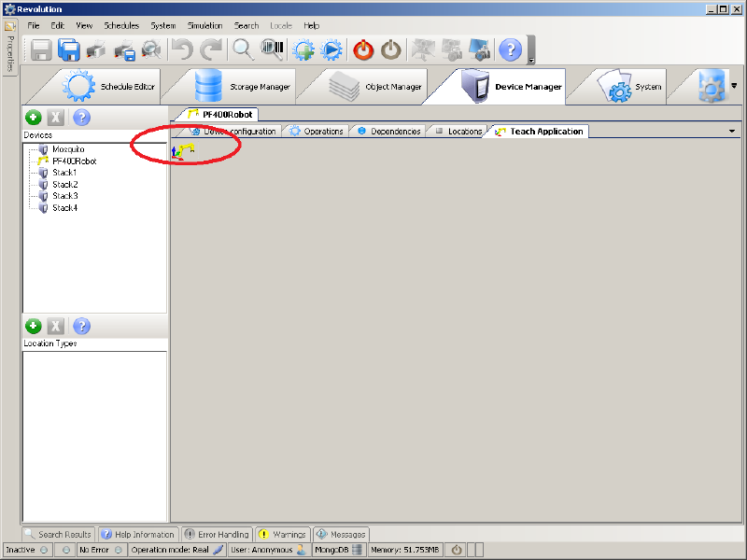This screenshot has height=560, width=747.
Task: Select Mosquito in the Devices tree
Action: (x=68, y=149)
